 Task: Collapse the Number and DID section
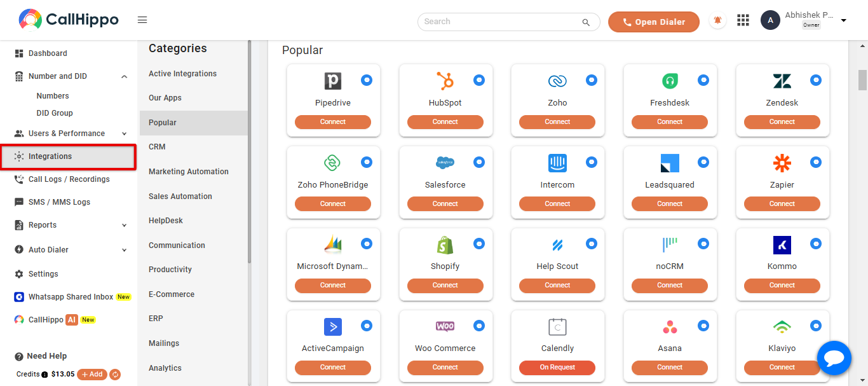pyautogui.click(x=124, y=76)
